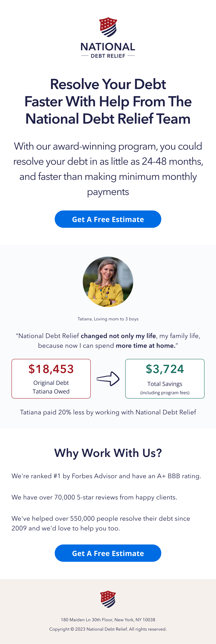Click the "Tatiana paid 20% less" line

108,412
